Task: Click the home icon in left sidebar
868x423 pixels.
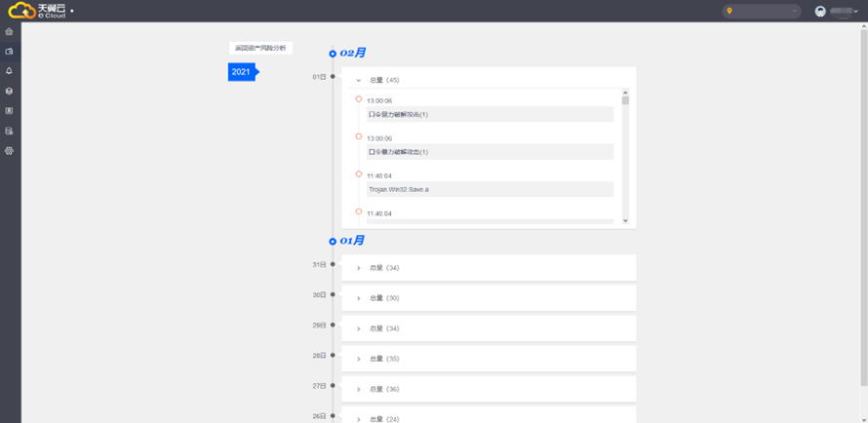Action: [x=10, y=31]
